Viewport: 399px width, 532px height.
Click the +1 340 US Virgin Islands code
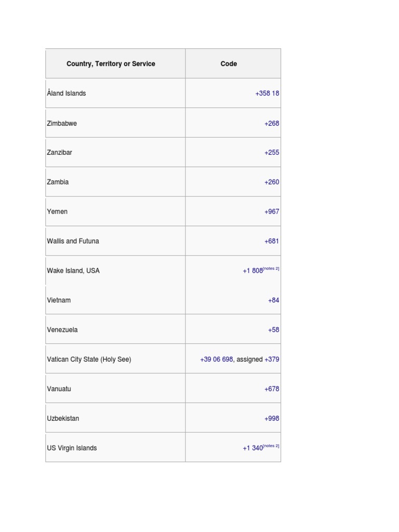click(x=252, y=448)
